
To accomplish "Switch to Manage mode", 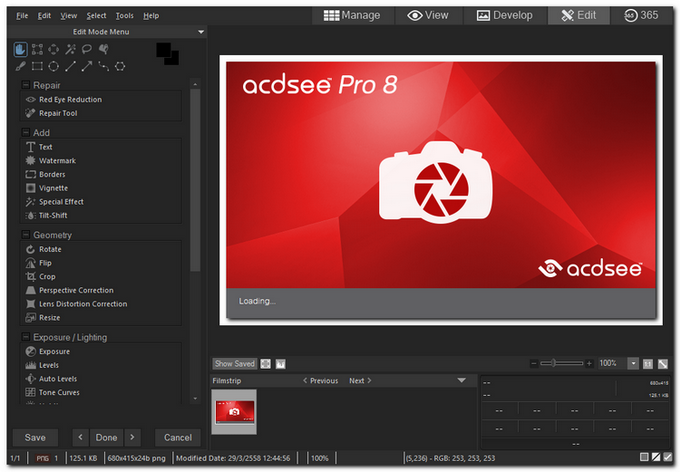I will 352,16.
